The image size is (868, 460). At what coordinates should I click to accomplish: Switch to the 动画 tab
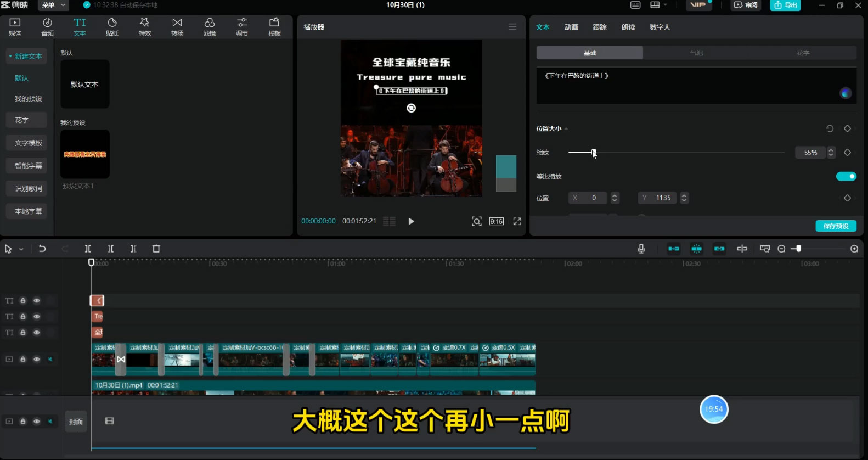[x=571, y=27]
